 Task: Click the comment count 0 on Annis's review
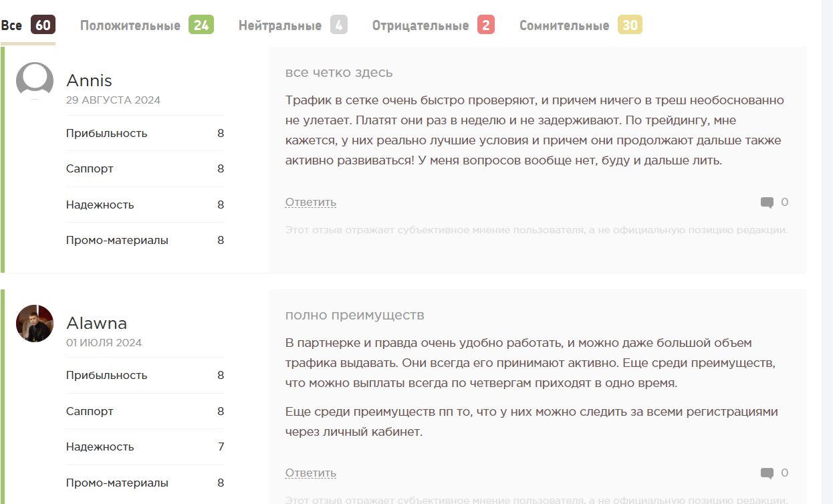pos(785,203)
